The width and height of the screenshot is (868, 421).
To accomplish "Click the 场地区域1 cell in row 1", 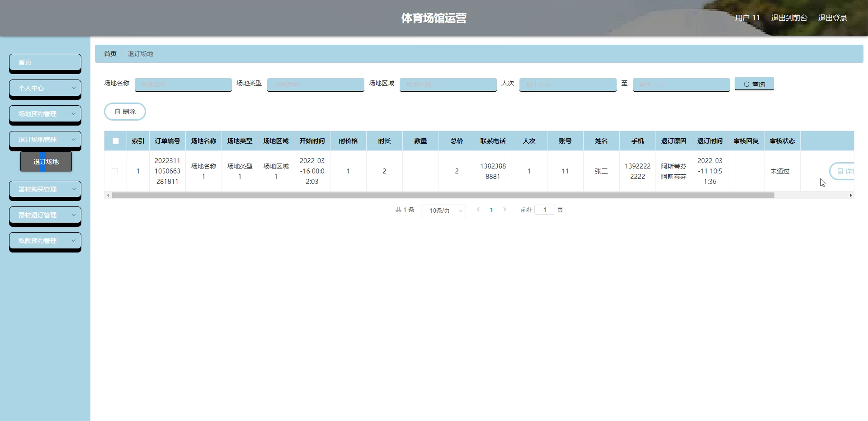I will click(276, 171).
